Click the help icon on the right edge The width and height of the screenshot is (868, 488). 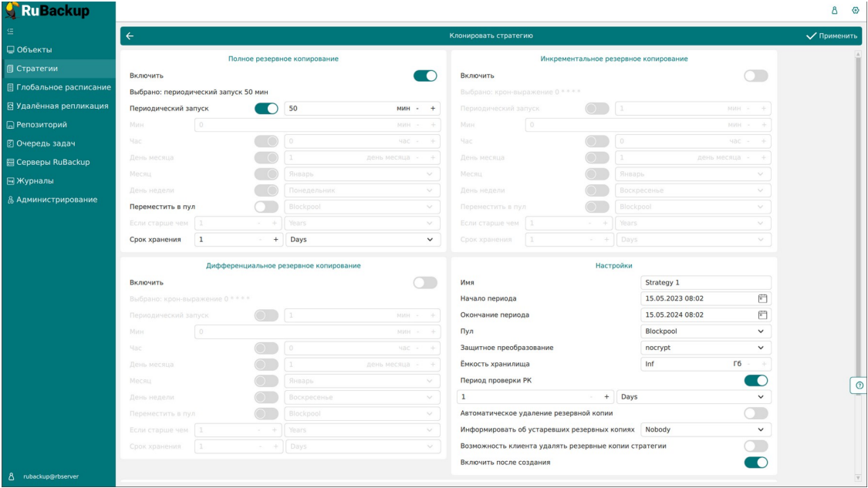pyautogui.click(x=860, y=385)
